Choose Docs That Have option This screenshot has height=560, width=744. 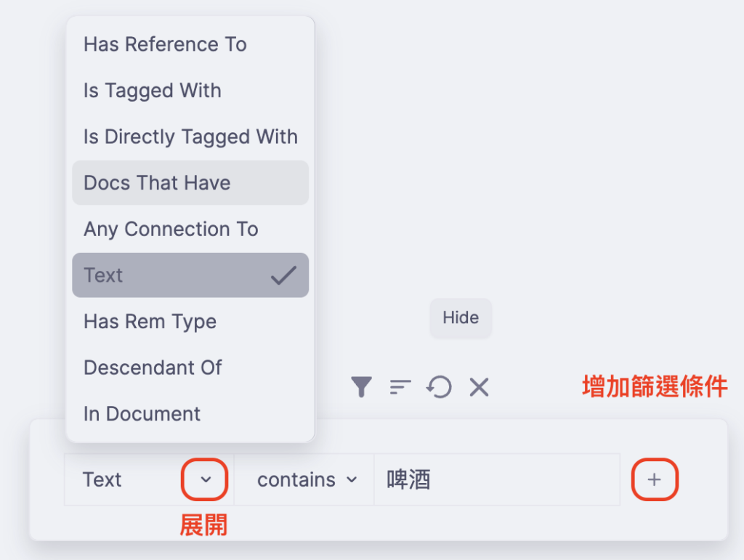pos(157,183)
